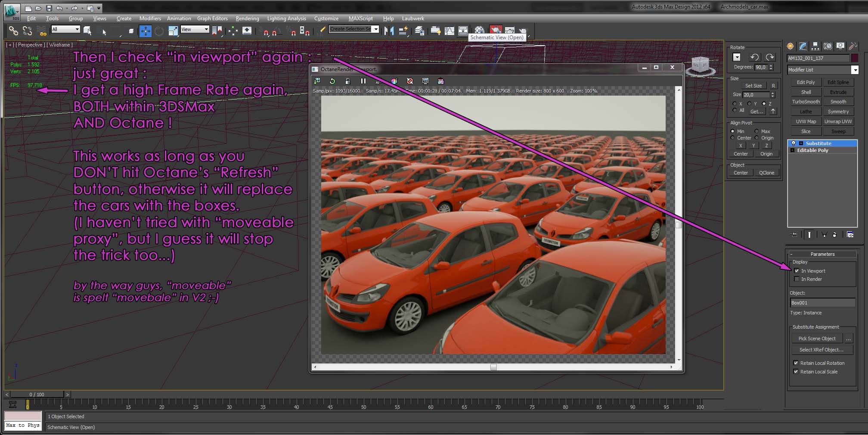The height and width of the screenshot is (435, 868).
Task: Expand the Editable Poly stack entry
Action: 792,150
